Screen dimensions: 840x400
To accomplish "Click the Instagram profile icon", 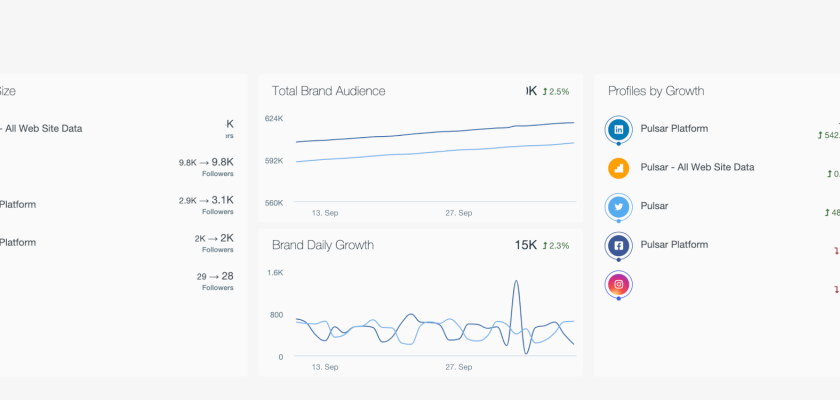I will click(x=619, y=284).
